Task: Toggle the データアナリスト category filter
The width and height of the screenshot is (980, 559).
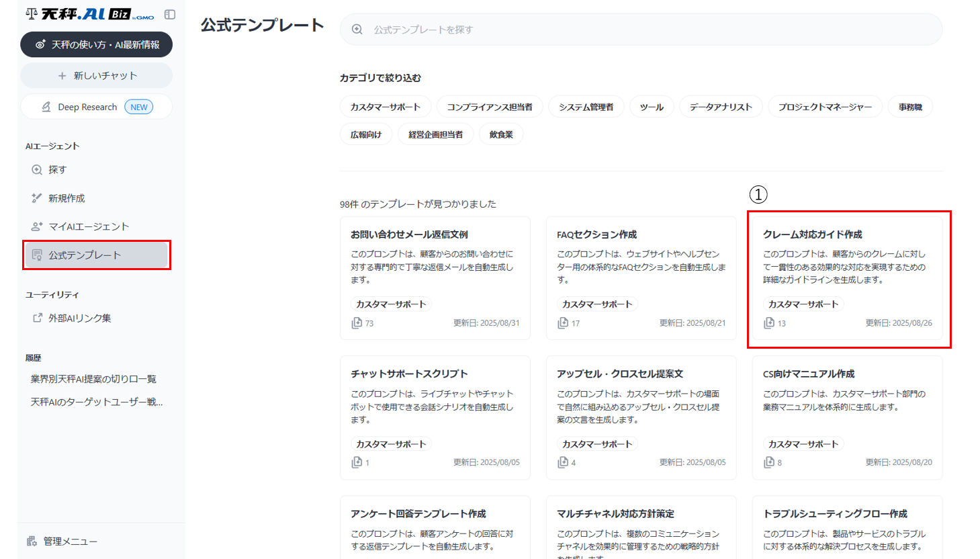Action: tap(721, 107)
